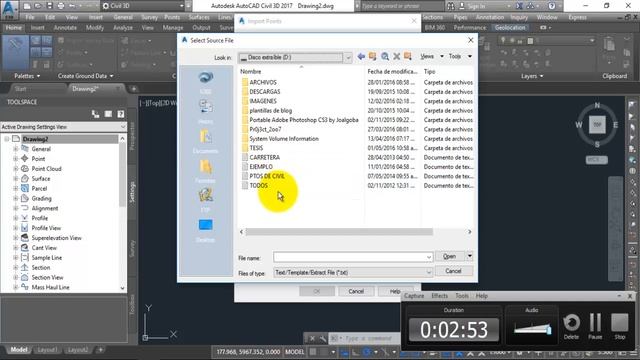
Task: Click Up one level folder icon
Action: point(372,56)
